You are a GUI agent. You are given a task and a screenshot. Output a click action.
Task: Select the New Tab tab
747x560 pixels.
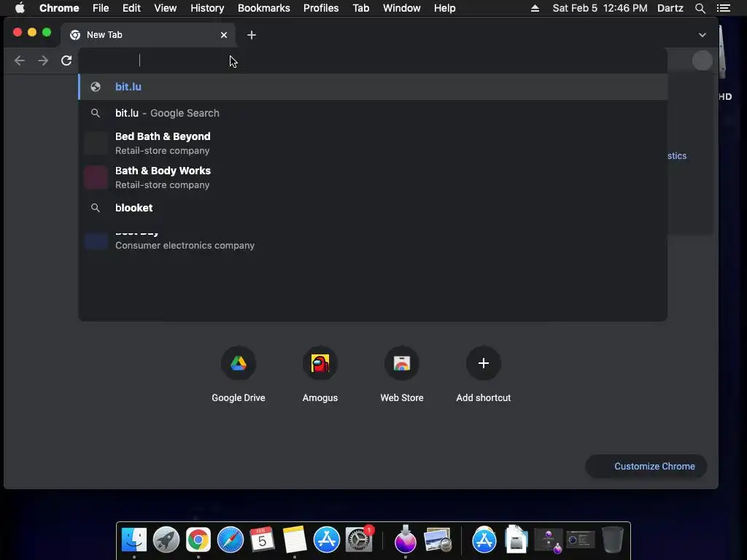(148, 35)
